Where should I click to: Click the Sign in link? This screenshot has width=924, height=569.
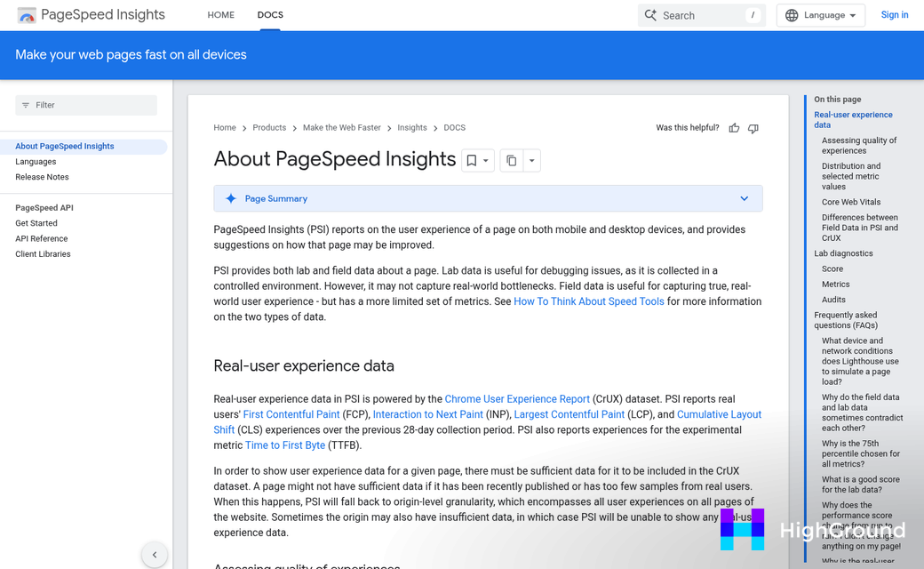pos(894,15)
